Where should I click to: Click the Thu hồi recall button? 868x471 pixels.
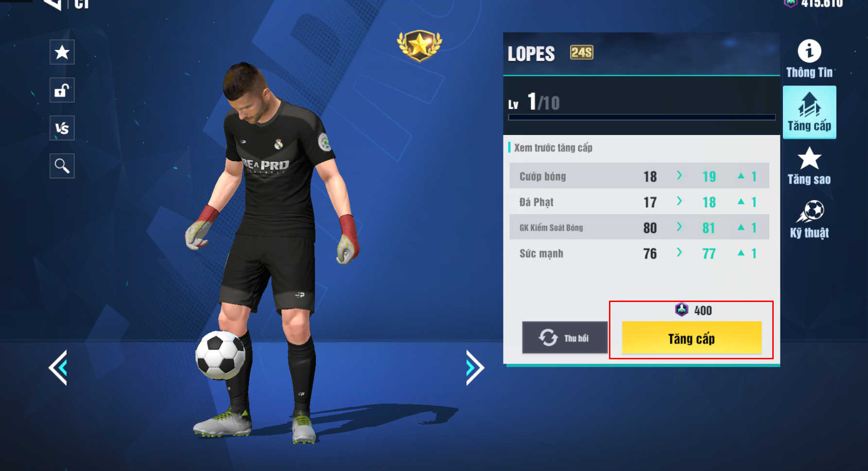pos(565,337)
